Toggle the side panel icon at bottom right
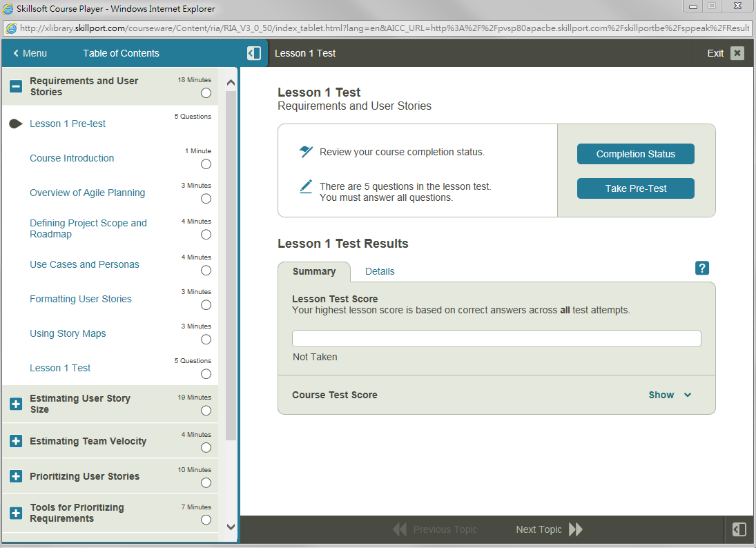The width and height of the screenshot is (756, 548). (x=739, y=529)
